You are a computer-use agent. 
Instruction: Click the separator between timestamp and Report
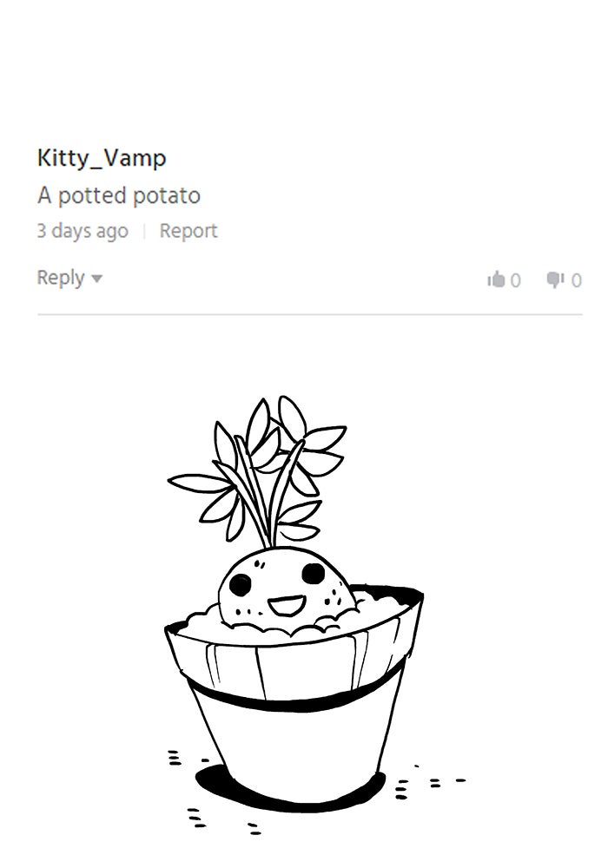click(144, 231)
